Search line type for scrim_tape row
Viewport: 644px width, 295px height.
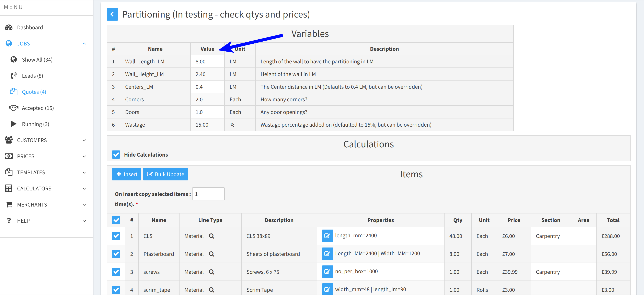coord(211,290)
